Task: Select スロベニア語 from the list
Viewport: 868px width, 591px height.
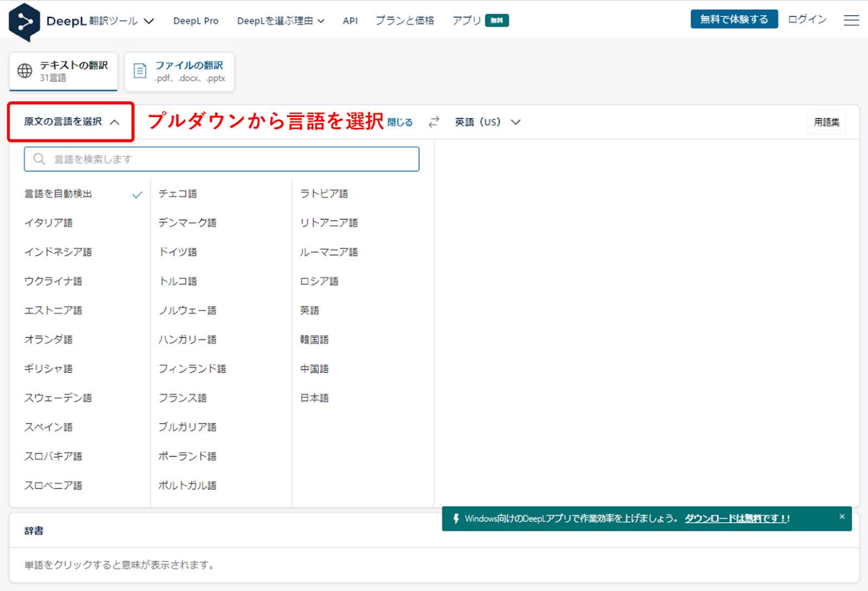Action: (53, 486)
